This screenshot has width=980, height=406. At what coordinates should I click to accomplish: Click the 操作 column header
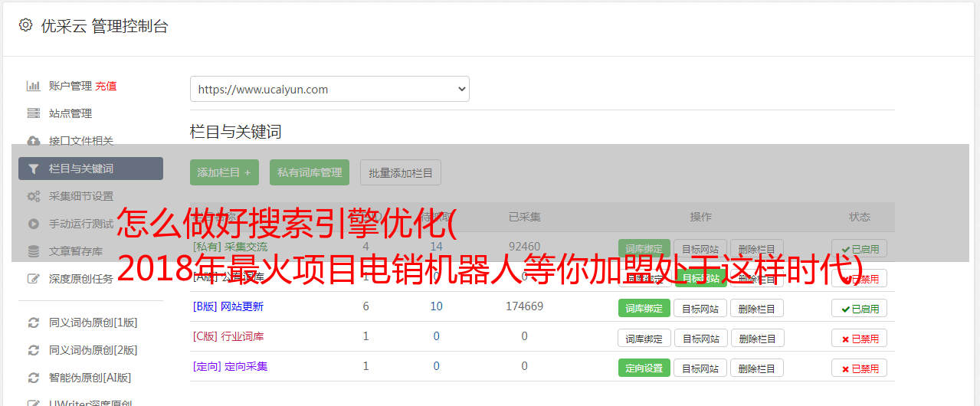click(701, 217)
